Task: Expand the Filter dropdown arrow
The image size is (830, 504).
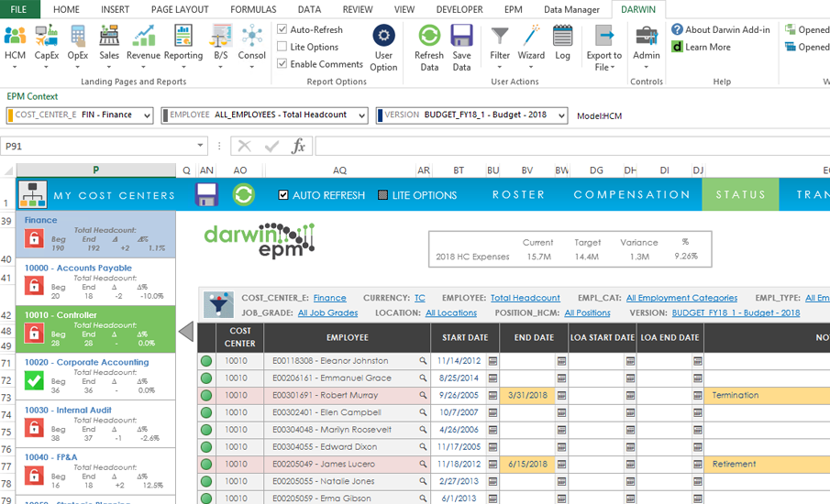Action: point(500,67)
